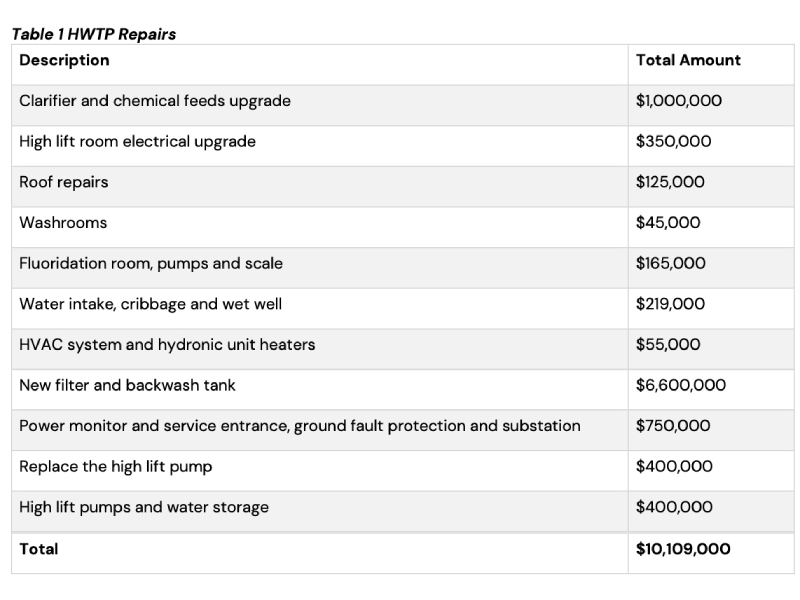Click the $10,109,000 grand total cell
This screenshot has height=600, width=800.
683,549
